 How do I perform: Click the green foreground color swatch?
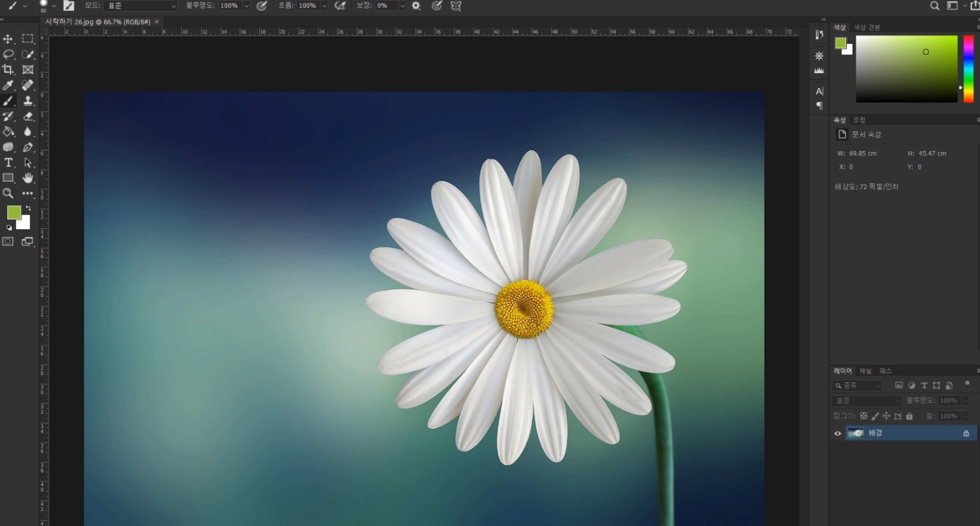(13, 212)
